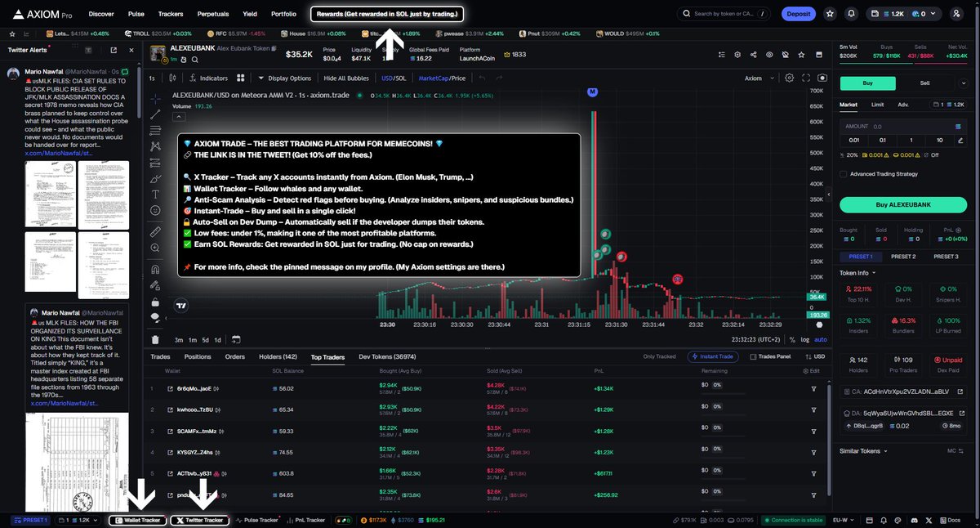This screenshot has height=528, width=980.
Task: Take chart snapshot with camera icon
Action: (x=822, y=78)
